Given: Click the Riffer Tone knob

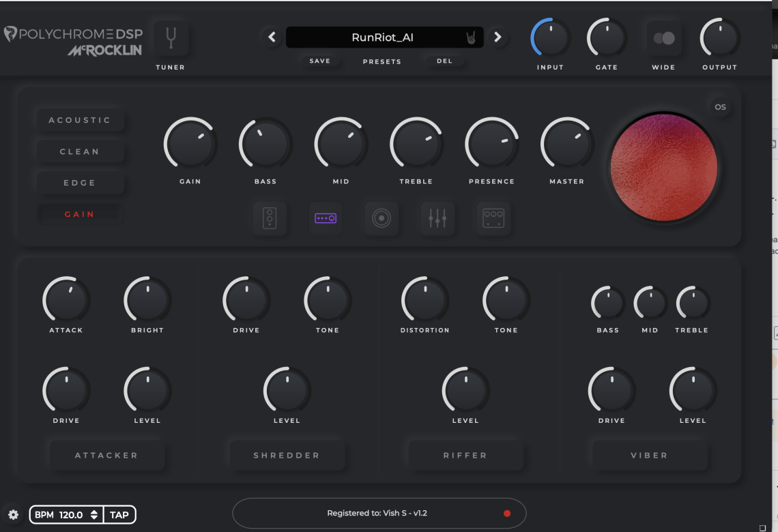Looking at the screenshot, I should 506,300.
